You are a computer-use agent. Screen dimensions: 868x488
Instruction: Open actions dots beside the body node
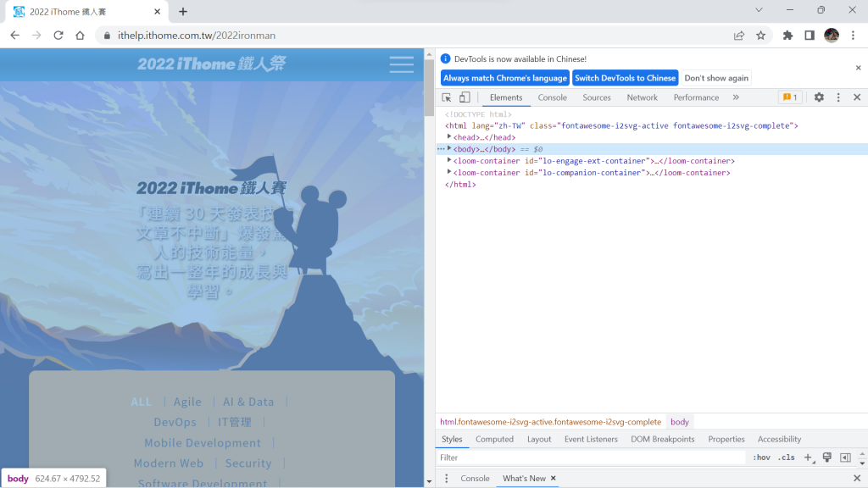pos(441,149)
